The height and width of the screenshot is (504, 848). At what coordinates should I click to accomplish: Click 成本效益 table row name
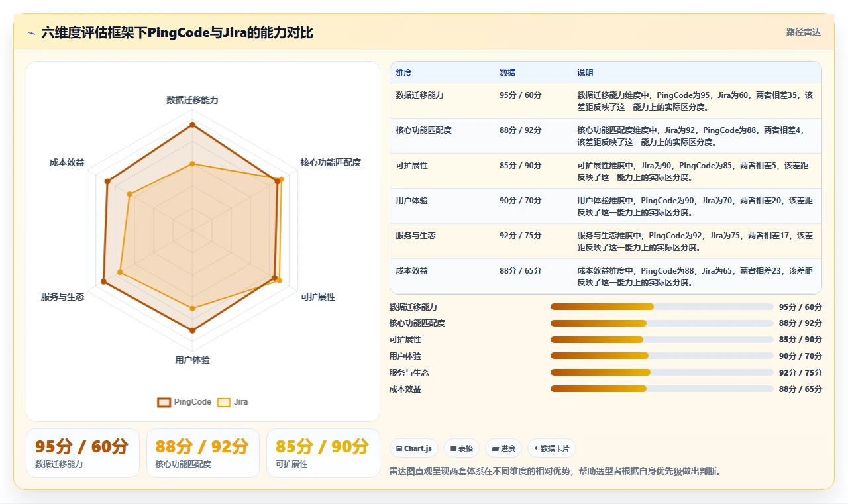411,270
